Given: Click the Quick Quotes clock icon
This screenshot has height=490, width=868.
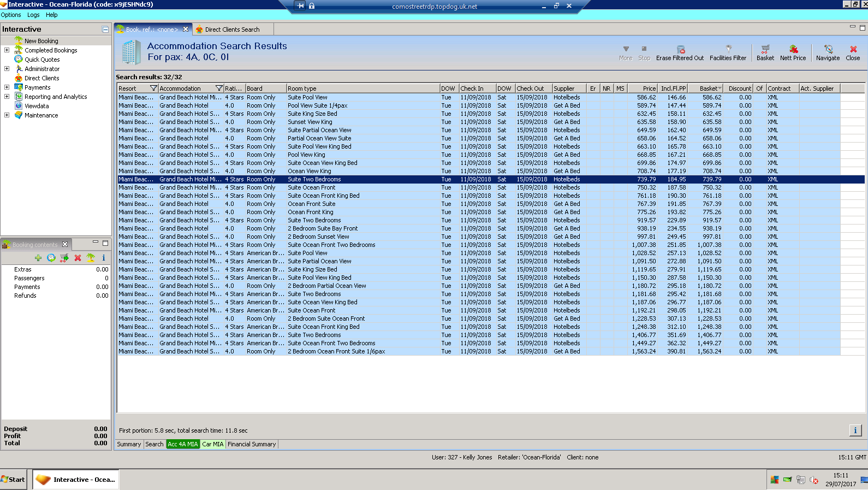Looking at the screenshot, I should (x=19, y=59).
